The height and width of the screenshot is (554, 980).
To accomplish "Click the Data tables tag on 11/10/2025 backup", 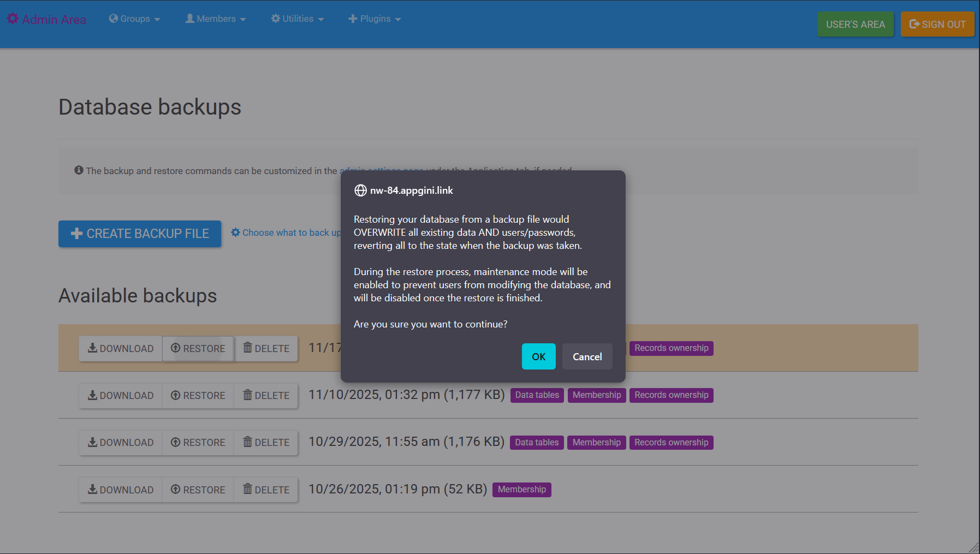I will click(537, 395).
